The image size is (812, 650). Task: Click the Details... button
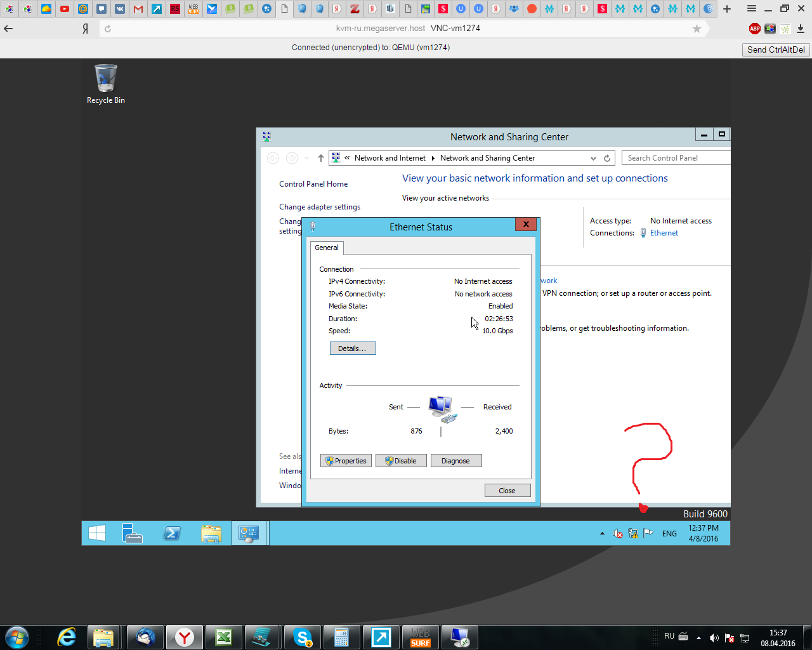pos(353,348)
